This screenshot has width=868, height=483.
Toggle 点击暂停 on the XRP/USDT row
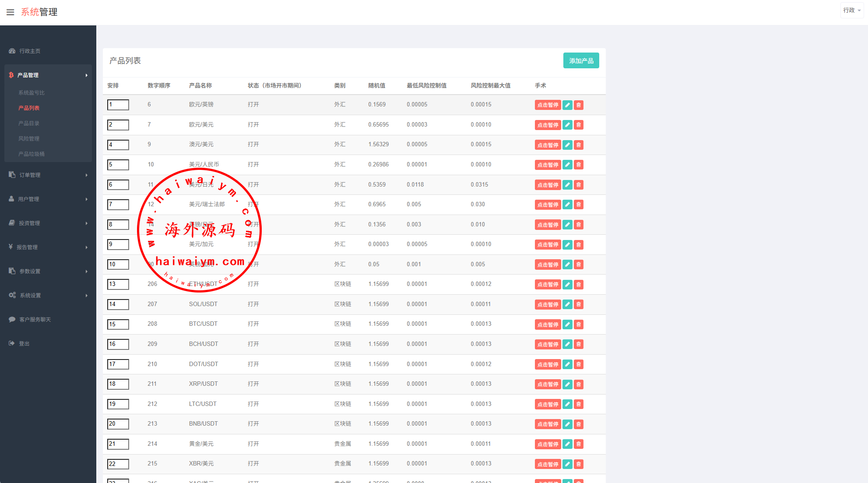tap(548, 384)
